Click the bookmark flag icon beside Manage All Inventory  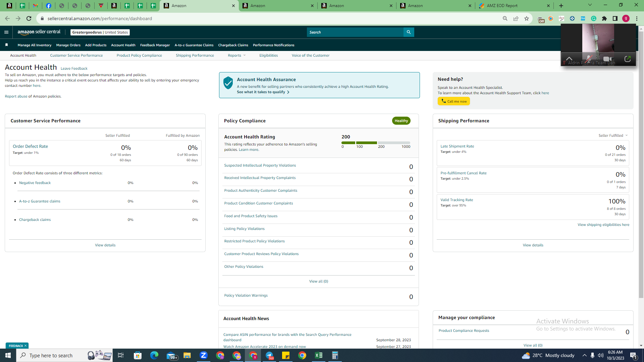pos(6,45)
